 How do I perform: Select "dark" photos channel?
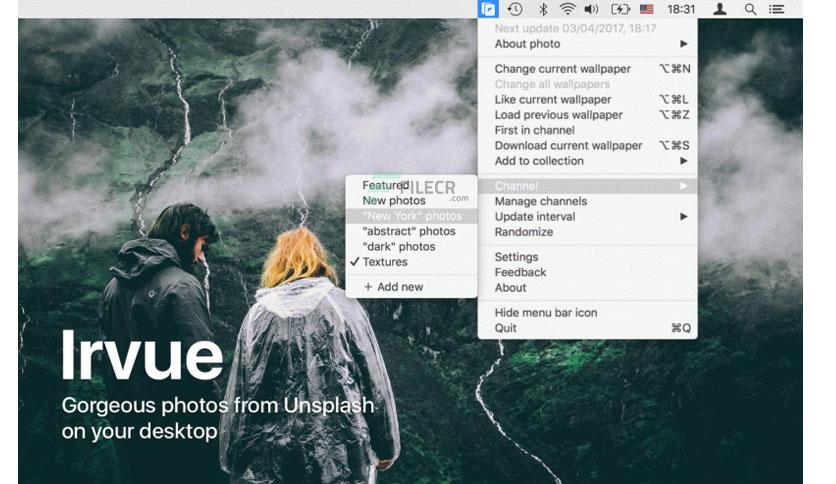coord(411,247)
